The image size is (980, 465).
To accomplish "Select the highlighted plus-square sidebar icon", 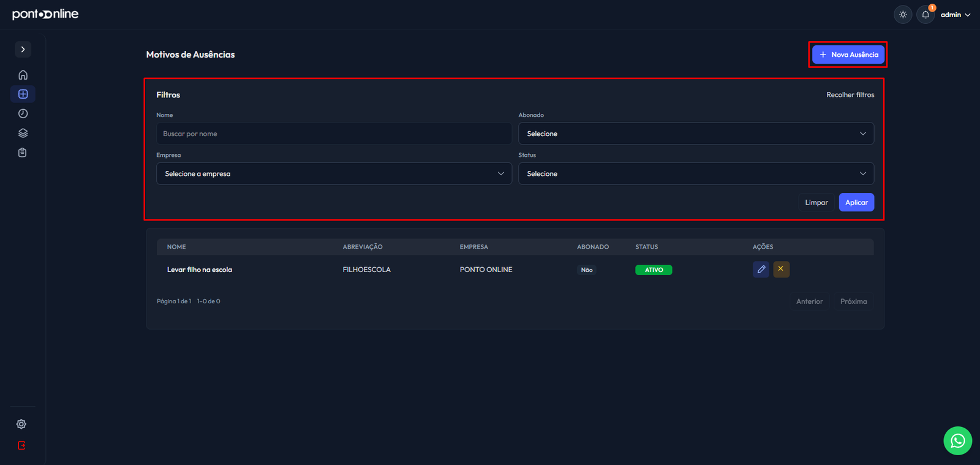I will 23,94.
